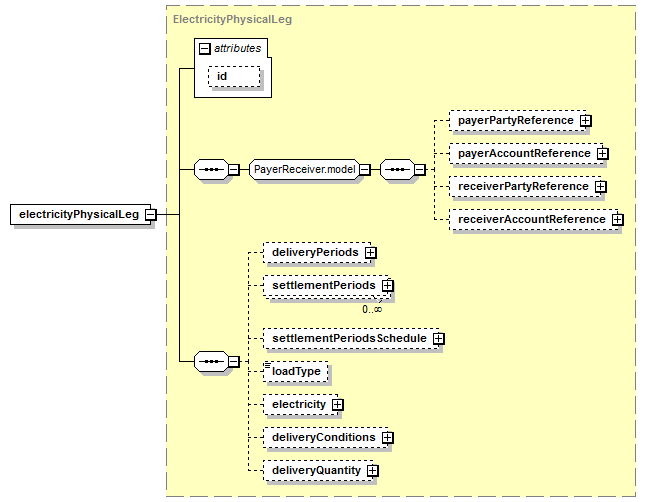Expand the electricity element
Screen dimensions: 646x502
point(338,405)
